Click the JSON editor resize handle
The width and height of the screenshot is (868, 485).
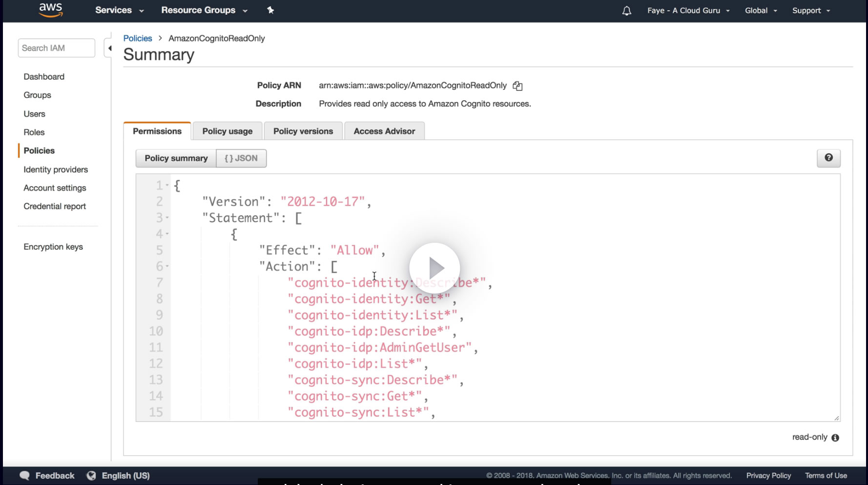(x=836, y=418)
